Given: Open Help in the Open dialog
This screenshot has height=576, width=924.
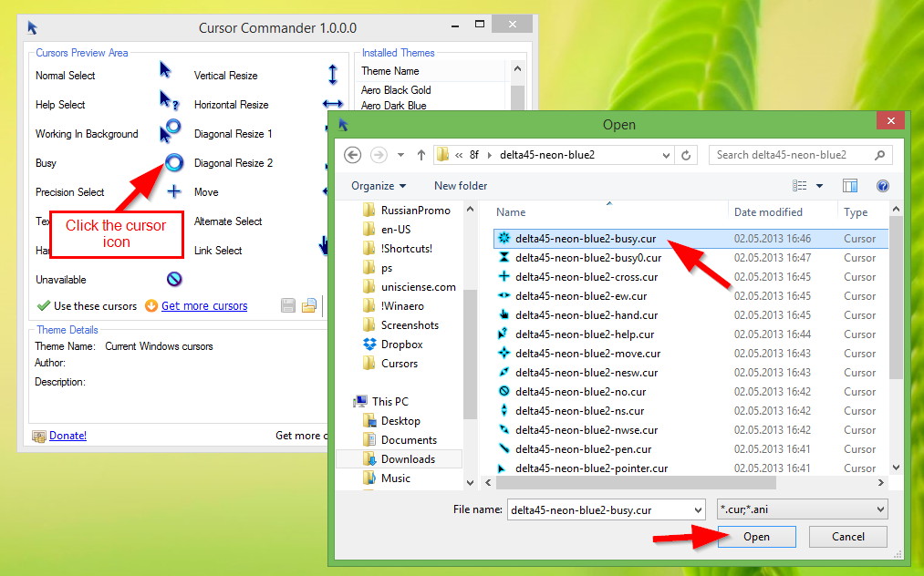Looking at the screenshot, I should coord(883,186).
